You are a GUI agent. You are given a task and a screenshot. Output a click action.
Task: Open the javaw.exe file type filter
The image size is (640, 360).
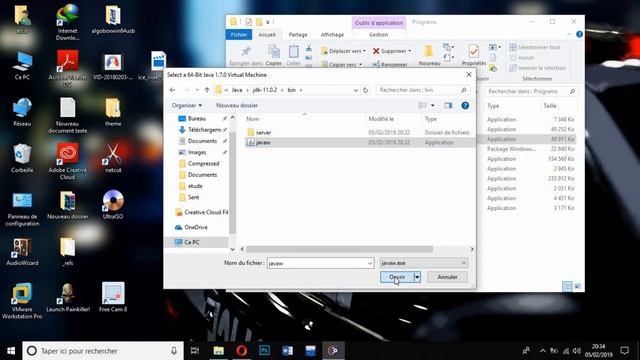pyautogui.click(x=423, y=263)
